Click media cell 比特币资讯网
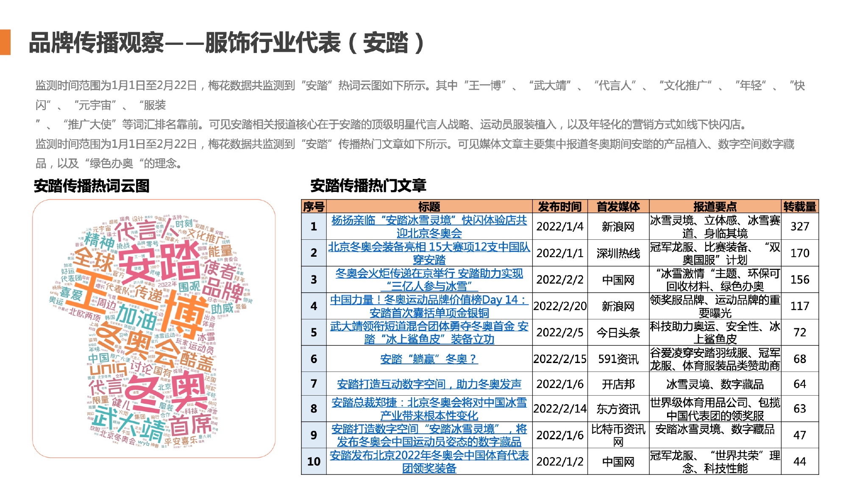 pyautogui.click(x=618, y=435)
